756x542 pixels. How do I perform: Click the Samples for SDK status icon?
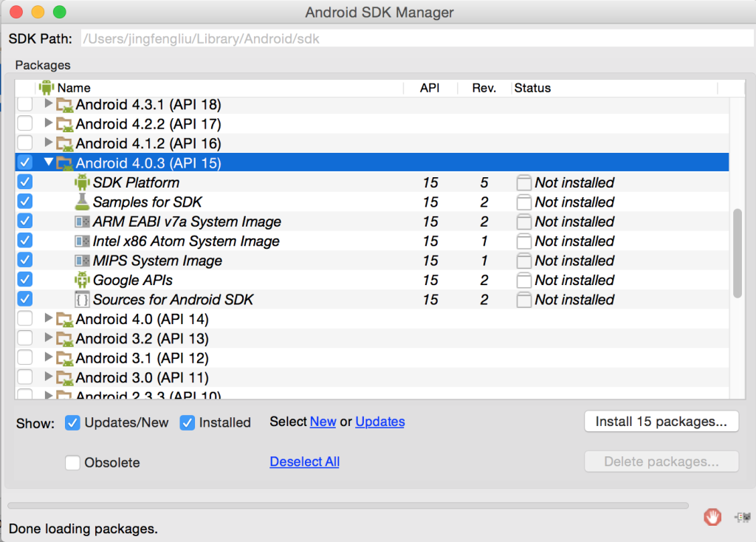click(523, 202)
